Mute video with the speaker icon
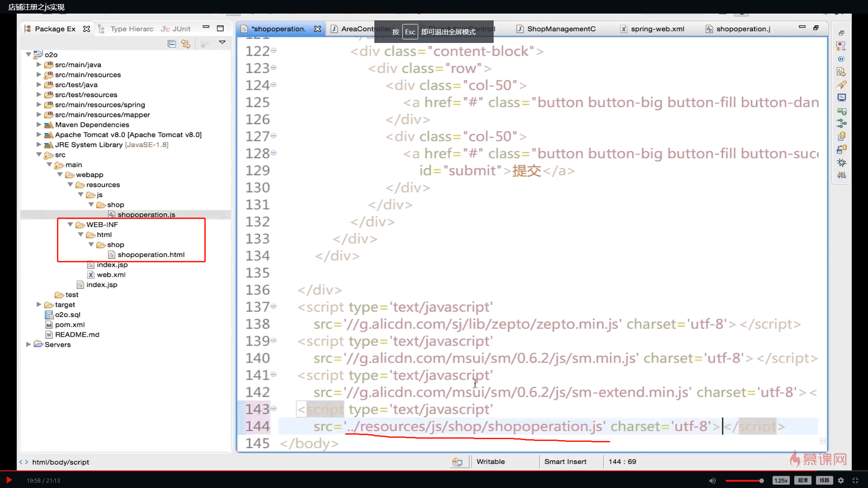Screen dimensions: 868x488 712,480
